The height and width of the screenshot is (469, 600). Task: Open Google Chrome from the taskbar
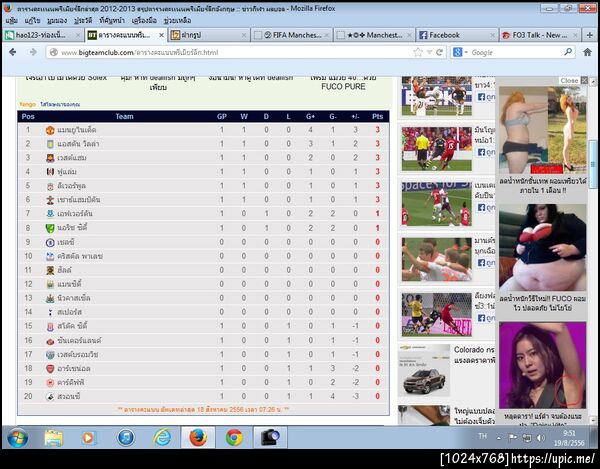pos(234,437)
